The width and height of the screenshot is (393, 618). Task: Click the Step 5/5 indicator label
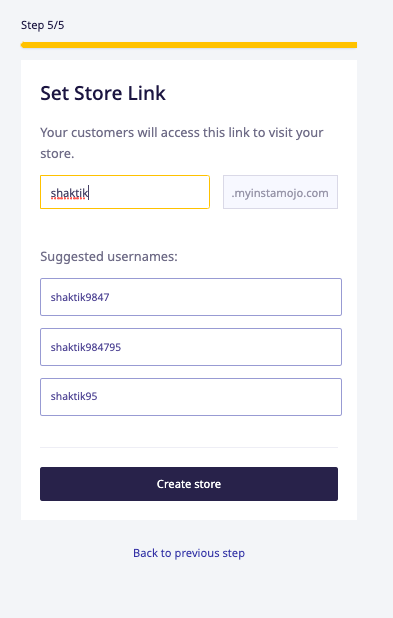43,25
